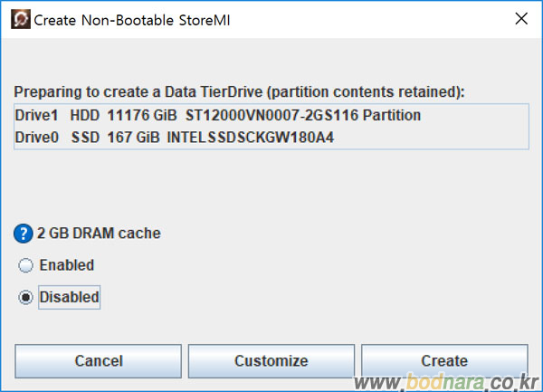Click the 2 GB DRAM cache label
The width and height of the screenshot is (543, 392).
pyautogui.click(x=99, y=234)
